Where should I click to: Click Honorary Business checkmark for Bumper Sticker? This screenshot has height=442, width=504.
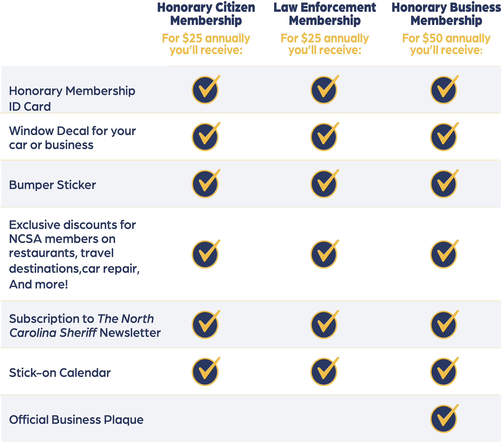point(445,184)
